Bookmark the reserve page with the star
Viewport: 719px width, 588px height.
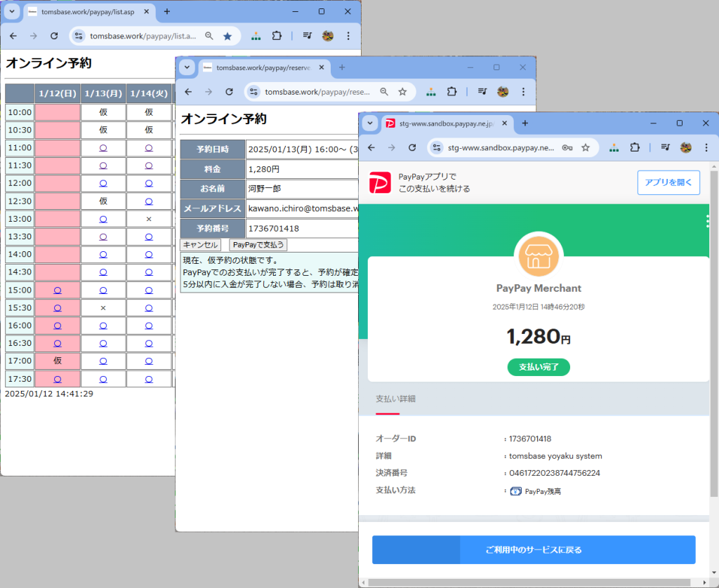click(x=402, y=92)
